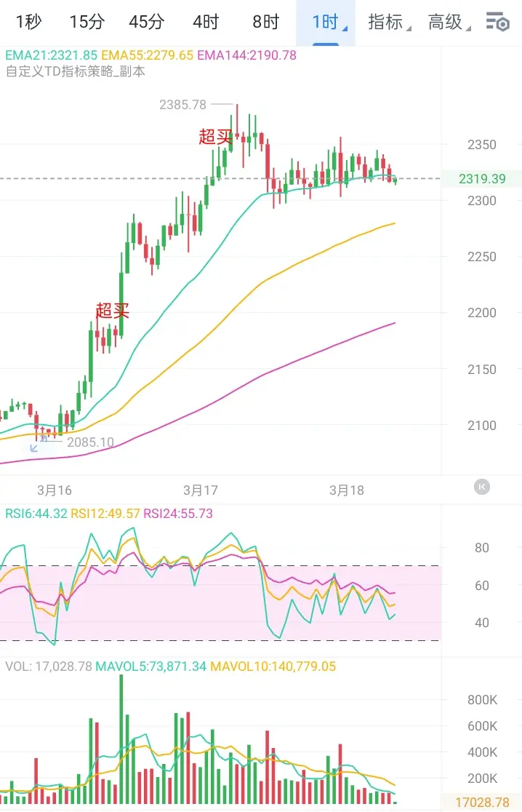Open the 1时 timeframe dropdown
The width and height of the screenshot is (522, 812).
(326, 23)
